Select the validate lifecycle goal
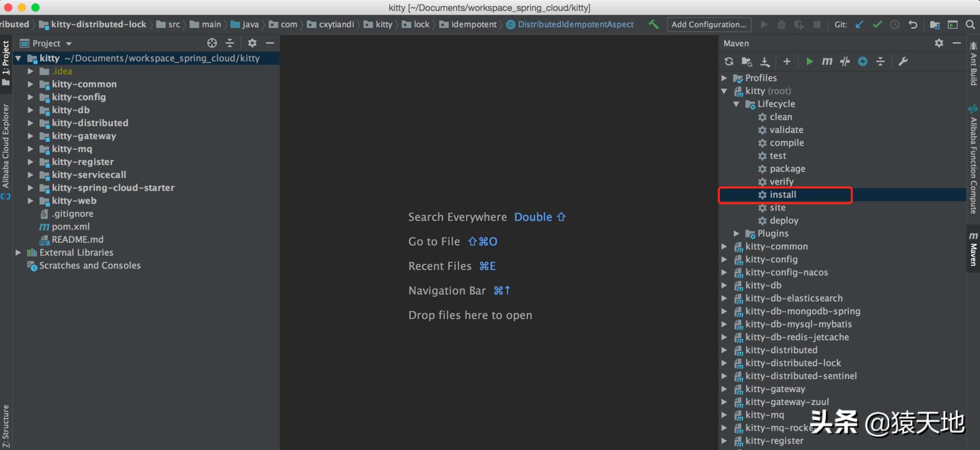 pos(787,130)
